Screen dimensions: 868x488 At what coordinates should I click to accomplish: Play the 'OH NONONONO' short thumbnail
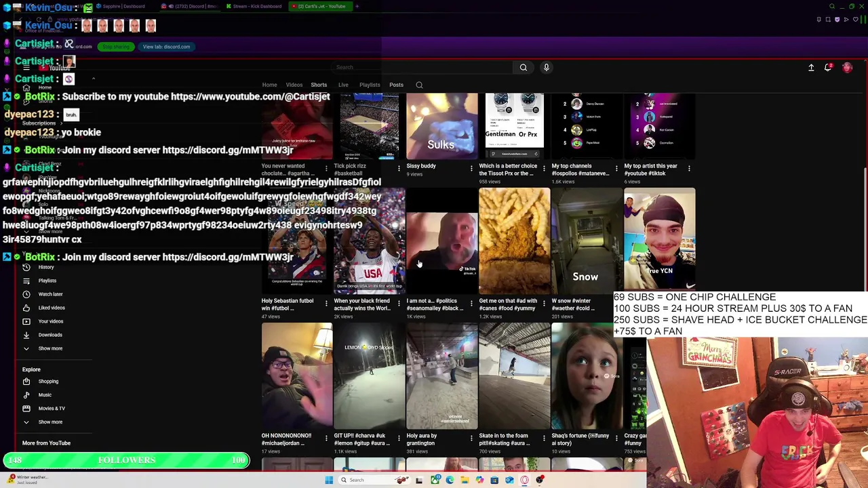click(x=296, y=376)
